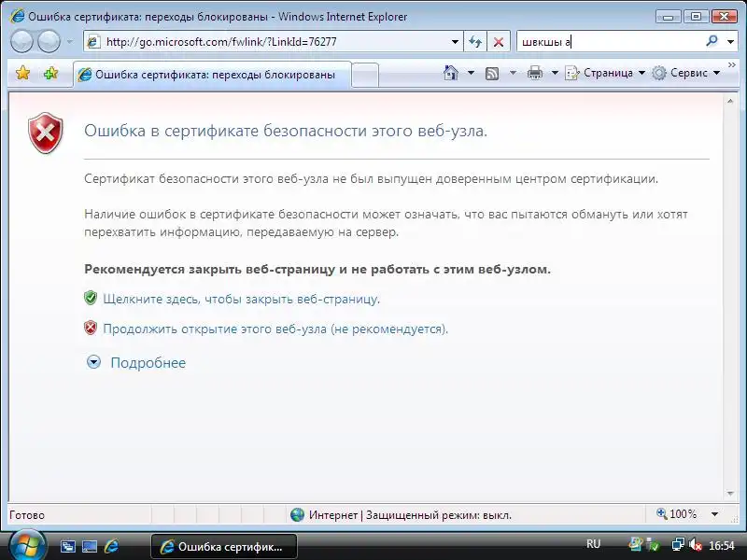
Task: Show more toolbar commands chevron
Action: (732, 64)
